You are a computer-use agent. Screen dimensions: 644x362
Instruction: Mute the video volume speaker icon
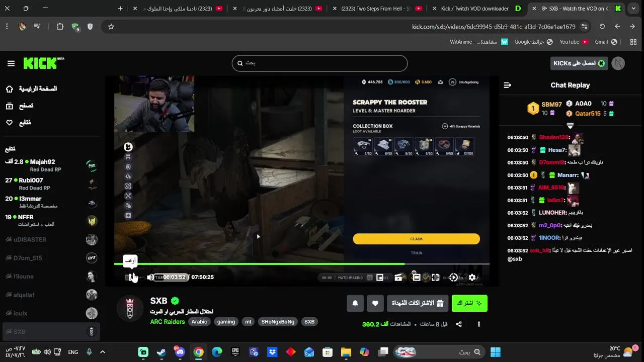(150, 277)
